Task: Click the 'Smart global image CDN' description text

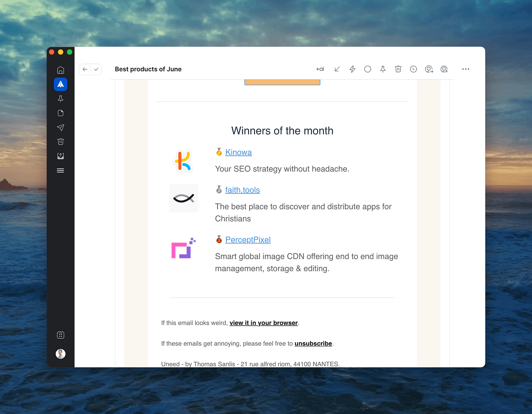Action: click(x=307, y=262)
